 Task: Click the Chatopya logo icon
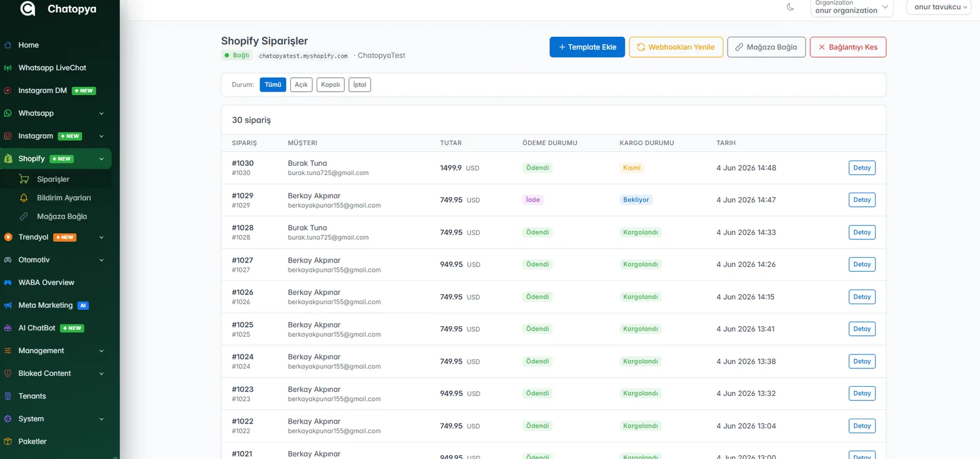click(x=28, y=8)
